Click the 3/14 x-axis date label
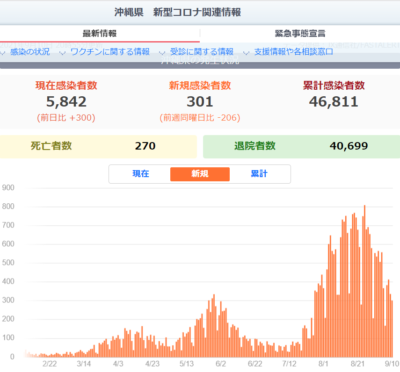 [84, 364]
